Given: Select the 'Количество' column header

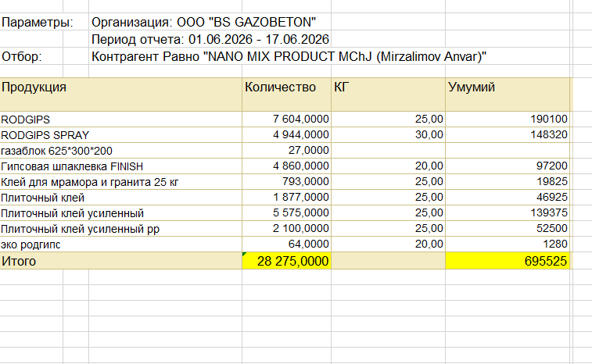Looking at the screenshot, I should point(286,95).
